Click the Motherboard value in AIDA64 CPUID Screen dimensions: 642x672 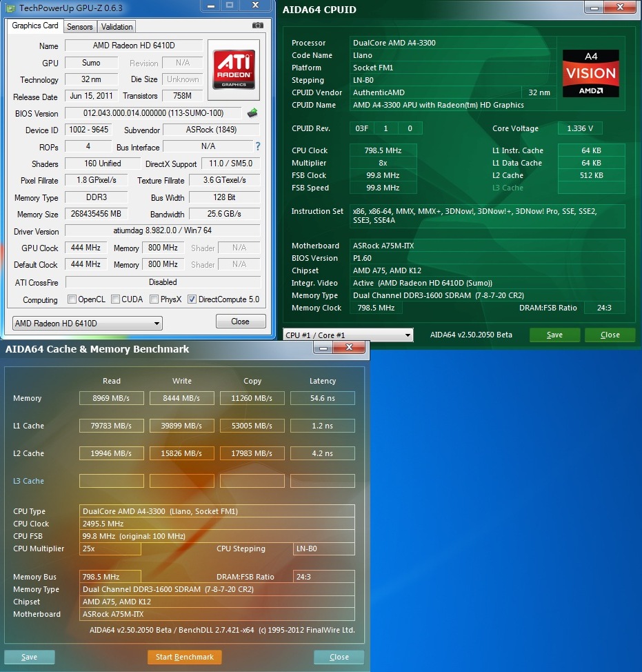coord(487,246)
